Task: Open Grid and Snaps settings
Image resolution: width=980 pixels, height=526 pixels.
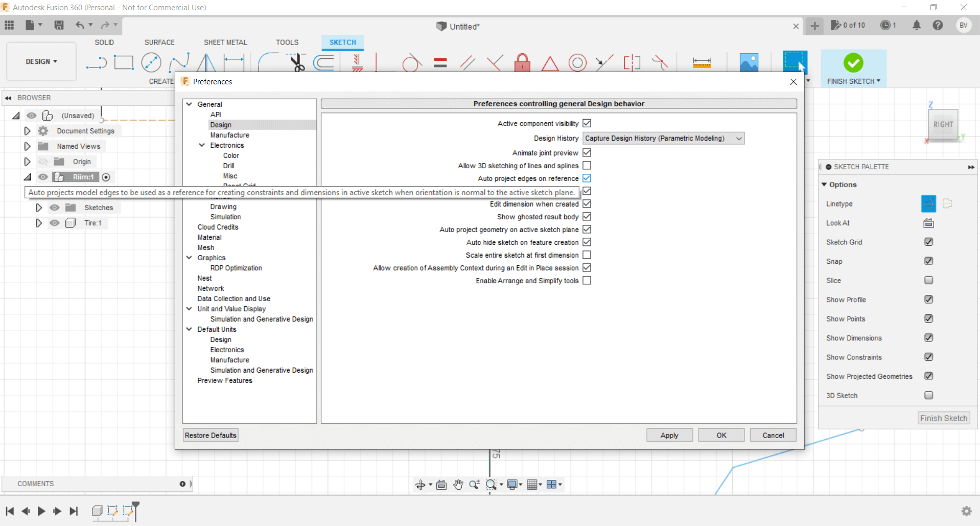Action: tap(532, 485)
